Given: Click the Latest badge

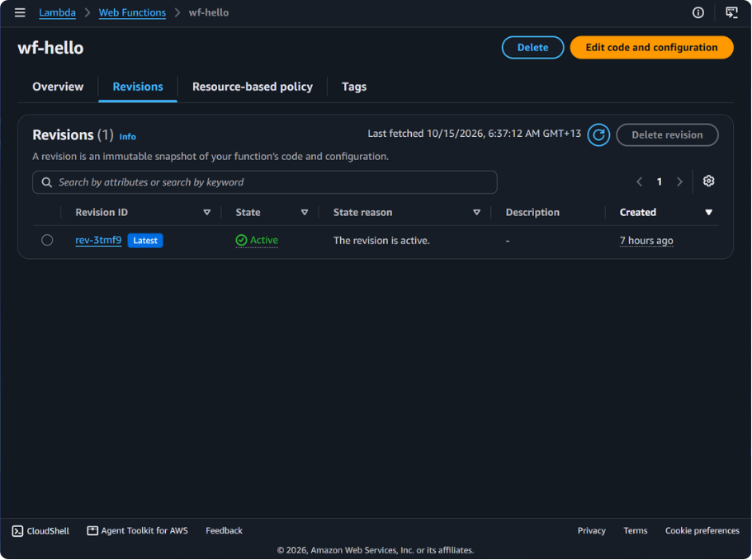Looking at the screenshot, I should point(145,241).
